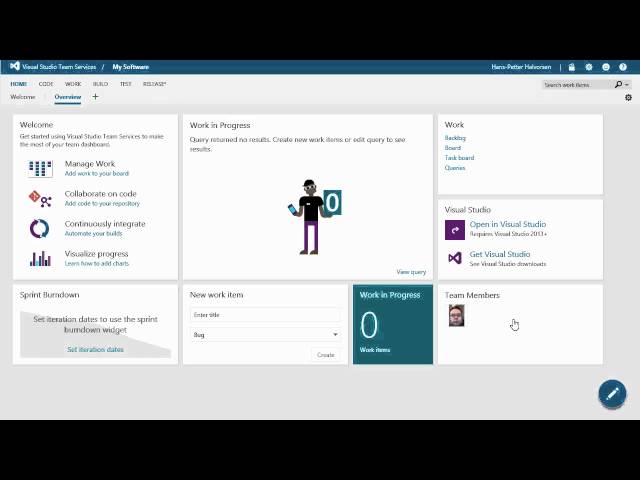Open the help question mark icon
640x480 pixels.
tap(622, 67)
